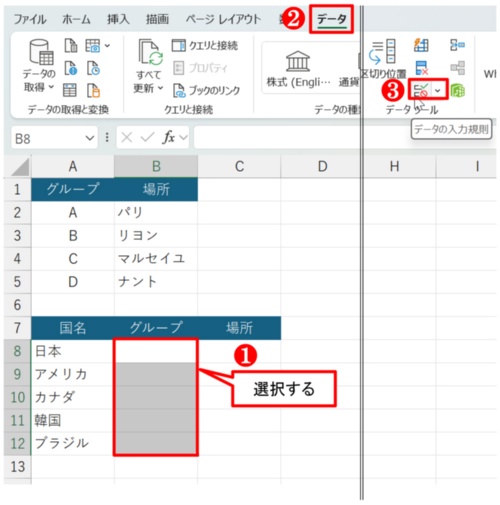The image size is (500, 505).
Task: Select column B header
Action: click(156, 166)
